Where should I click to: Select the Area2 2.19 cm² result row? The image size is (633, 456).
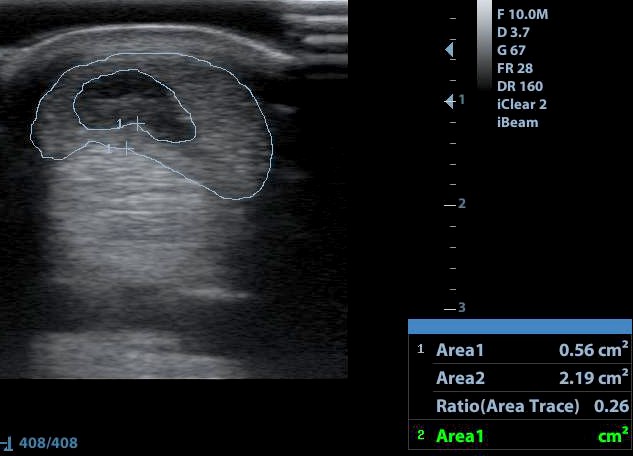pyautogui.click(x=520, y=379)
